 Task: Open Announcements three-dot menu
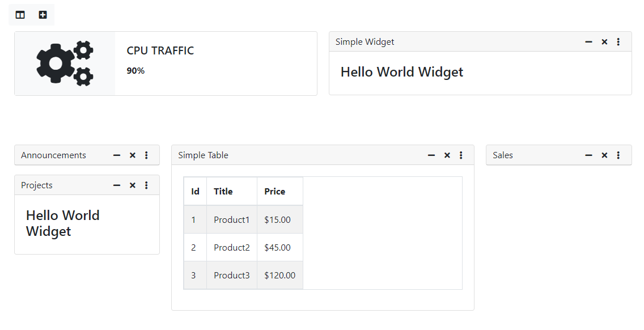[146, 155]
